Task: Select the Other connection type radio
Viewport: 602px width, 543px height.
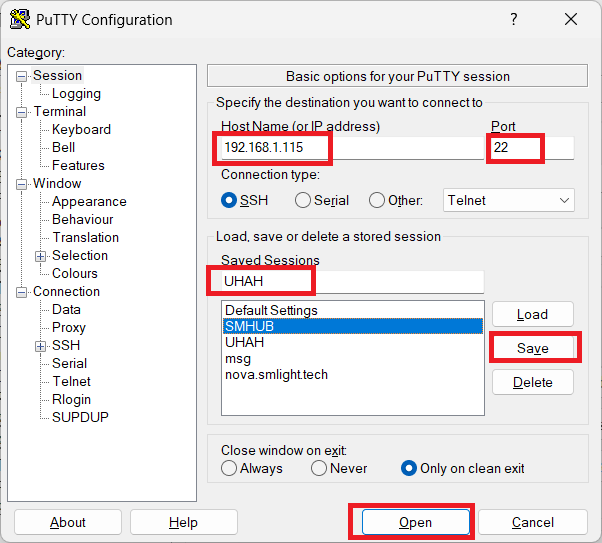Action: [x=377, y=200]
